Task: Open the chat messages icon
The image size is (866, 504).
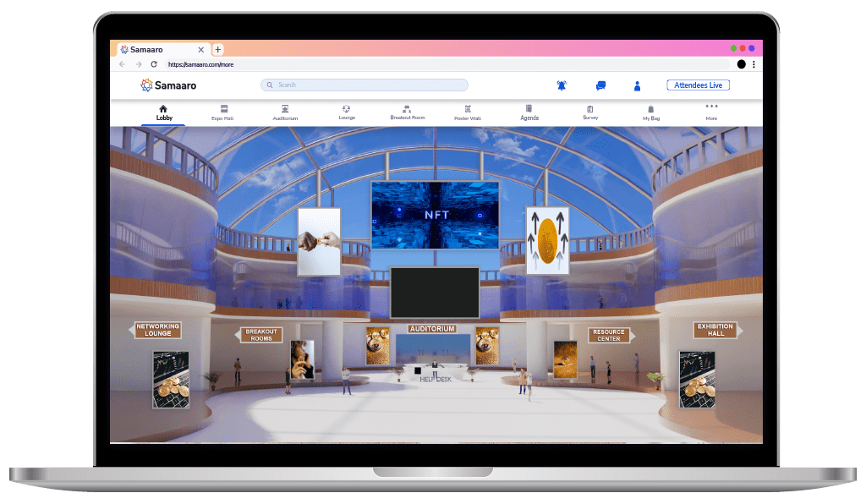Action: tap(600, 85)
